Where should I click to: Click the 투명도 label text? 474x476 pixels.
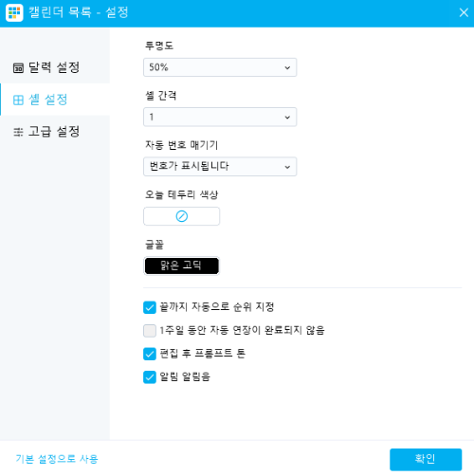tap(159, 46)
